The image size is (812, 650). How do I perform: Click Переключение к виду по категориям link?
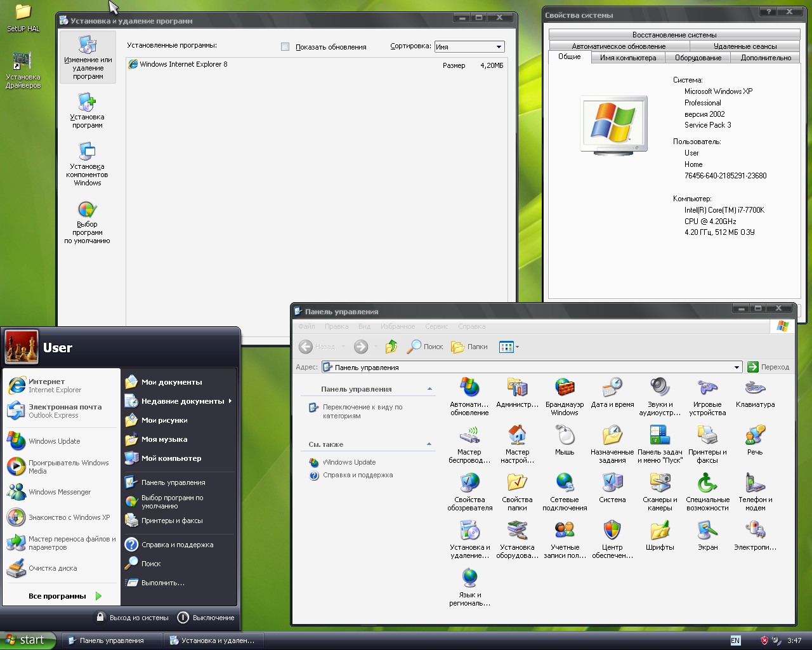coord(362,411)
